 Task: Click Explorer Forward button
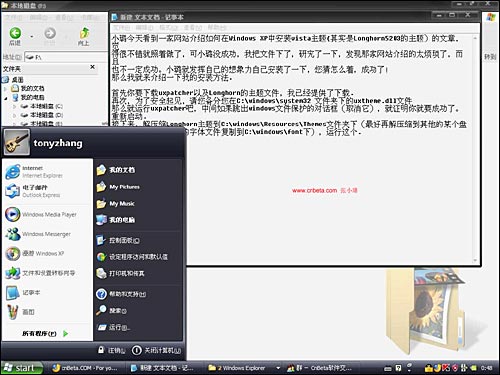point(50,36)
